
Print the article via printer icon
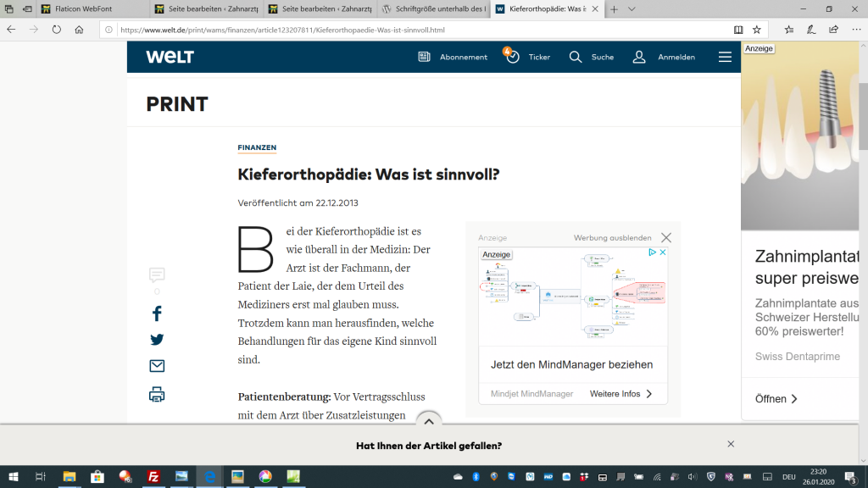[157, 395]
